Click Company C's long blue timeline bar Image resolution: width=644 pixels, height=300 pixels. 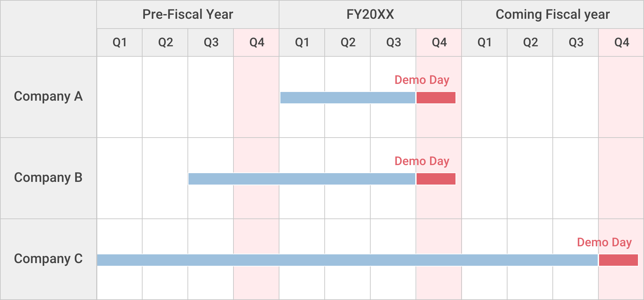click(x=347, y=260)
